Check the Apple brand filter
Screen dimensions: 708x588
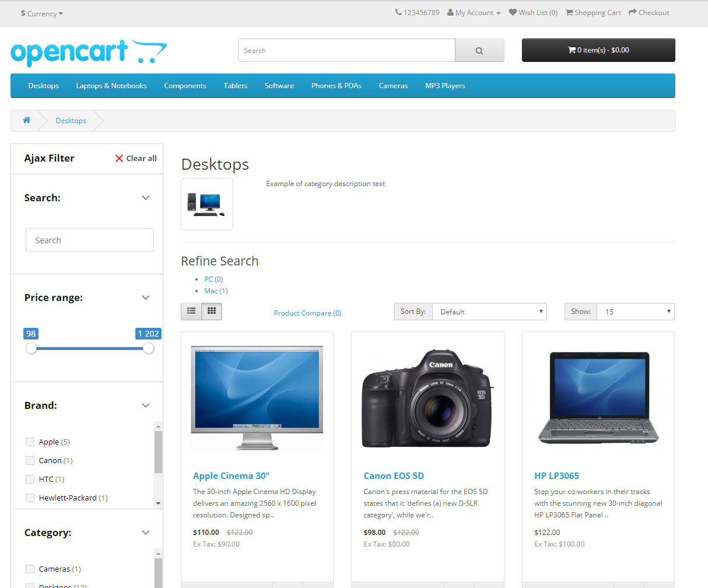click(30, 442)
